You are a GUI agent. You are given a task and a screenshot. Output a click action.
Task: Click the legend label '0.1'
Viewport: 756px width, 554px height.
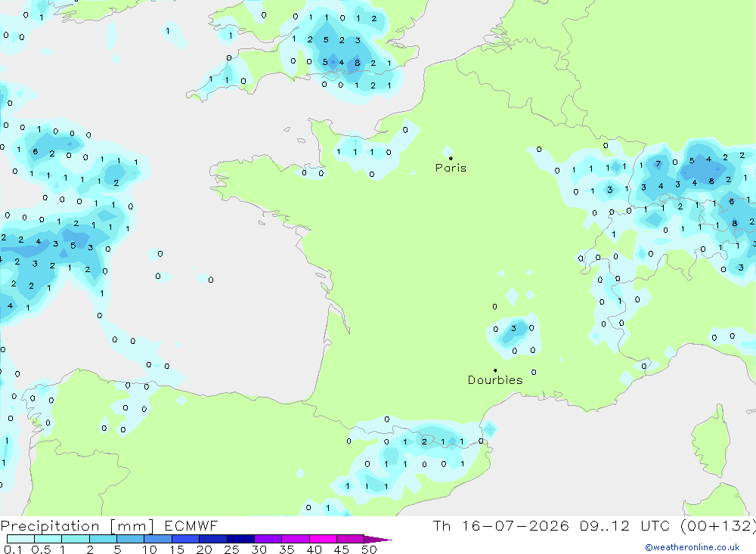pyautogui.click(x=13, y=549)
